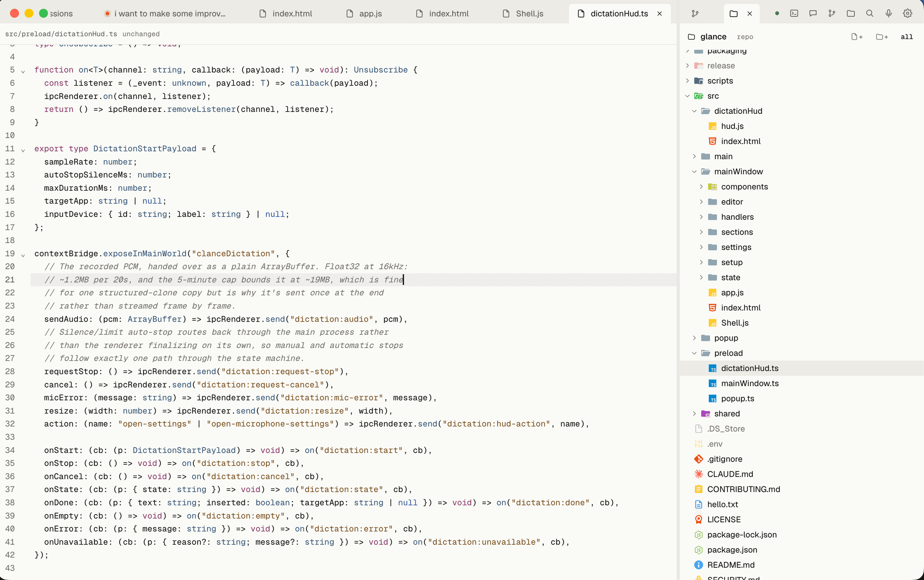
Task: Open the search magnifier icon
Action: [869, 14]
